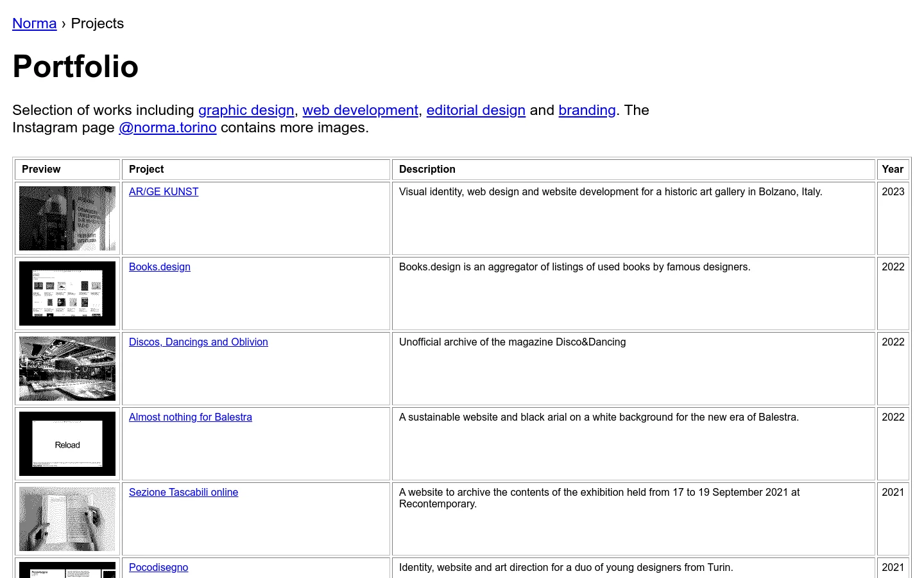Click the sustainable website Balestra description
The image size is (924, 578).
pos(599,417)
